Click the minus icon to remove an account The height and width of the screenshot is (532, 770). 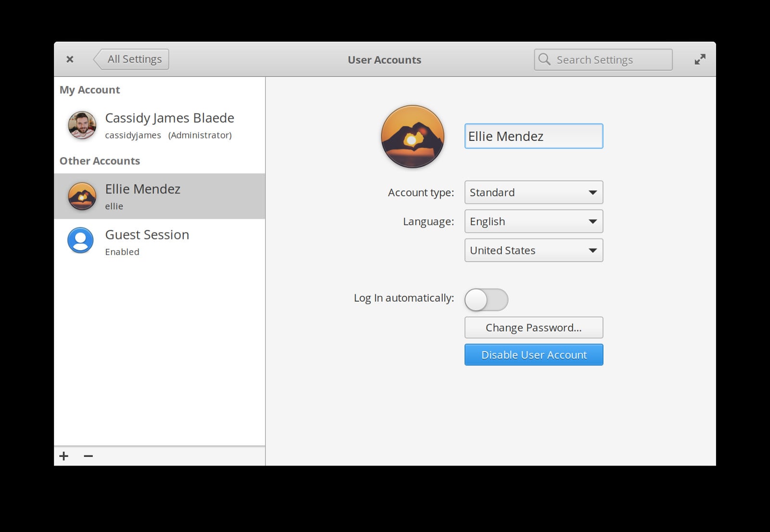pos(88,456)
